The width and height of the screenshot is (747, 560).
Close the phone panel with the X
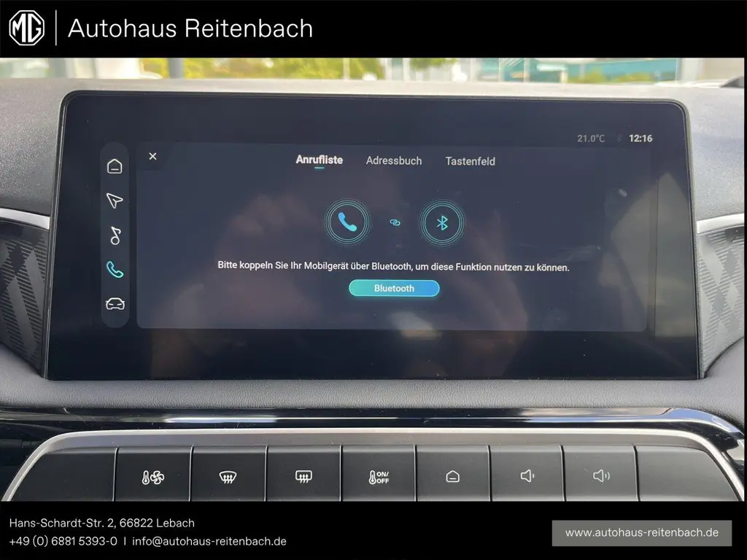pos(152,156)
